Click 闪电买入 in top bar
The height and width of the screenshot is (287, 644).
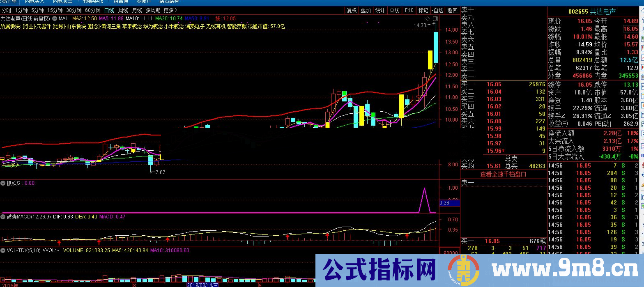point(34,2)
